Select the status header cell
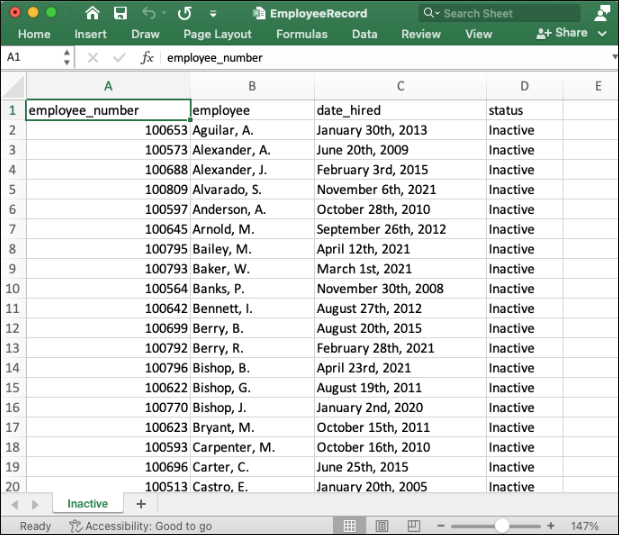Viewport: 619px width, 535px height. [x=524, y=110]
